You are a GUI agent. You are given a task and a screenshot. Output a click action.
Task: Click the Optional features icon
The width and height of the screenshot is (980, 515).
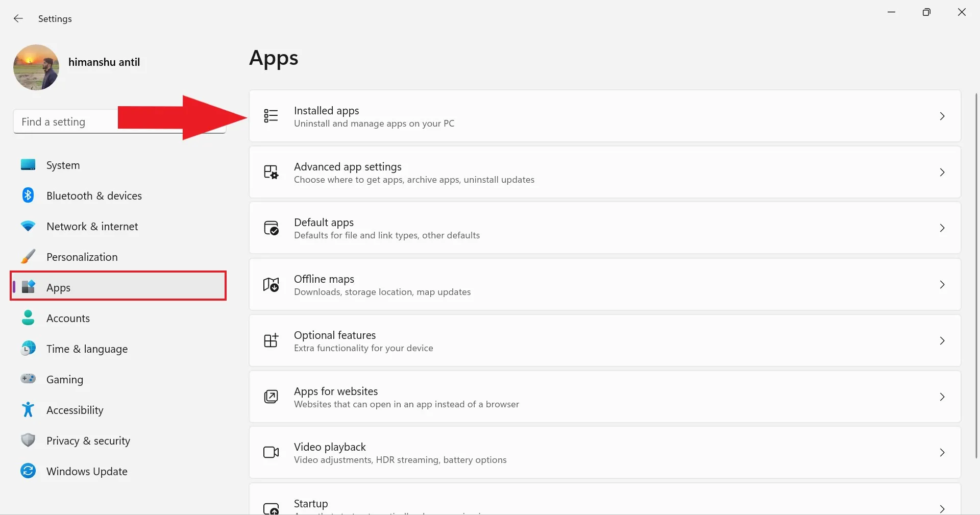(x=271, y=340)
